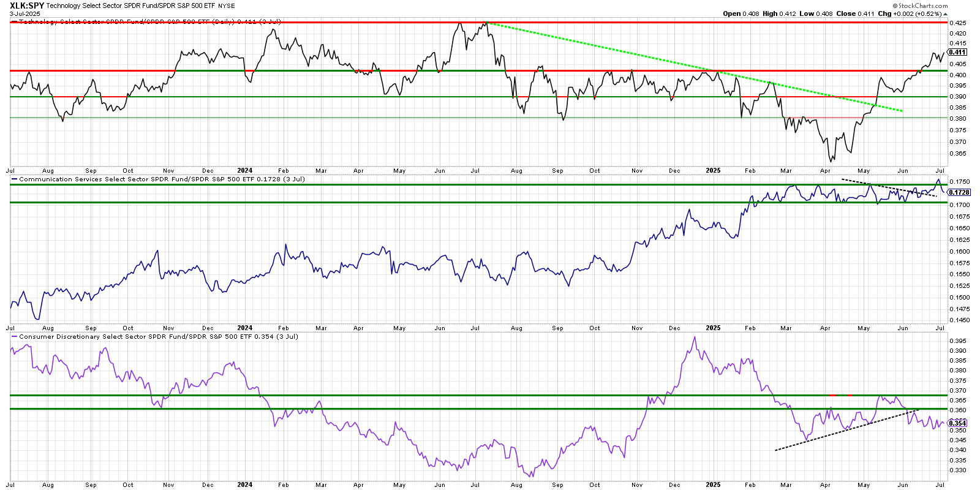This screenshot has width=980, height=490.
Task: Click the XLK:SPY ticker symbol title
Action: 27,6
